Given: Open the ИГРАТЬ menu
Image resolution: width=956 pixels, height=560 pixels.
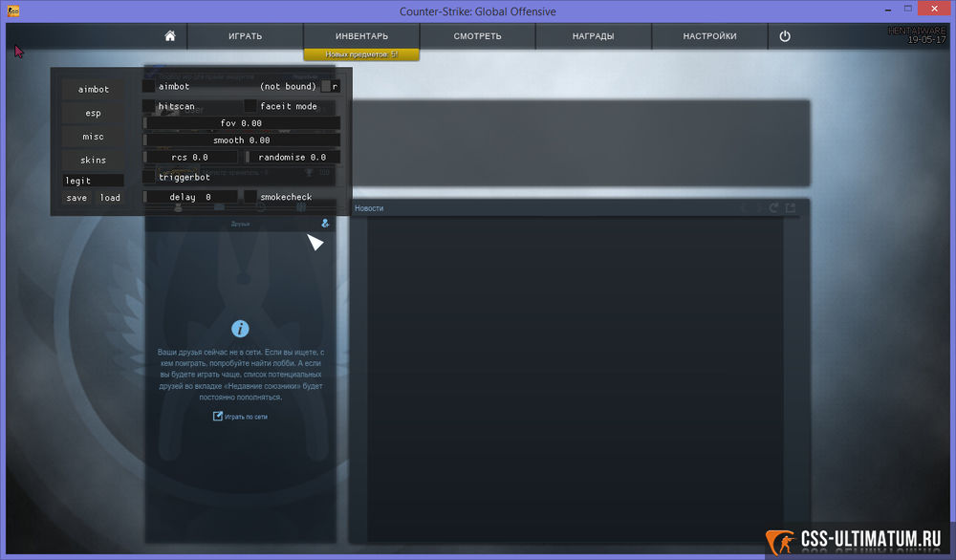Looking at the screenshot, I should pyautogui.click(x=245, y=36).
